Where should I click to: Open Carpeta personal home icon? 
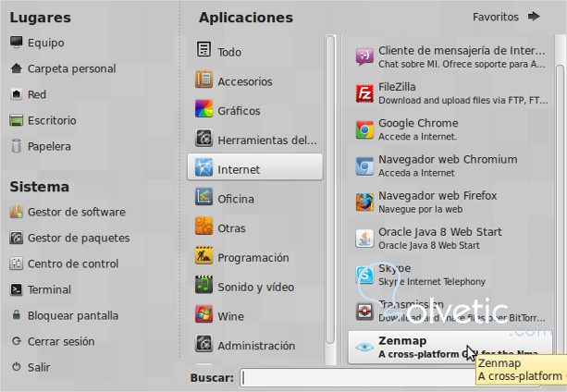click(x=17, y=68)
